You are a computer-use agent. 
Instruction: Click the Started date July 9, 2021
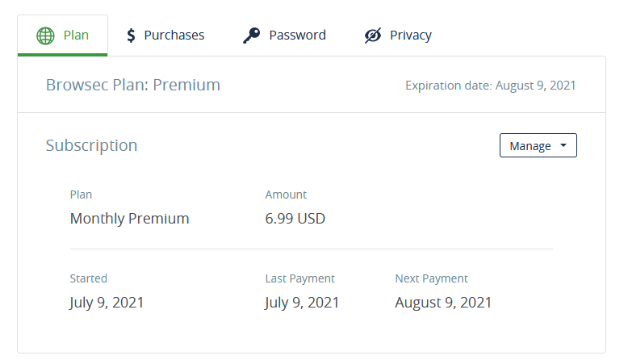pyautogui.click(x=107, y=303)
